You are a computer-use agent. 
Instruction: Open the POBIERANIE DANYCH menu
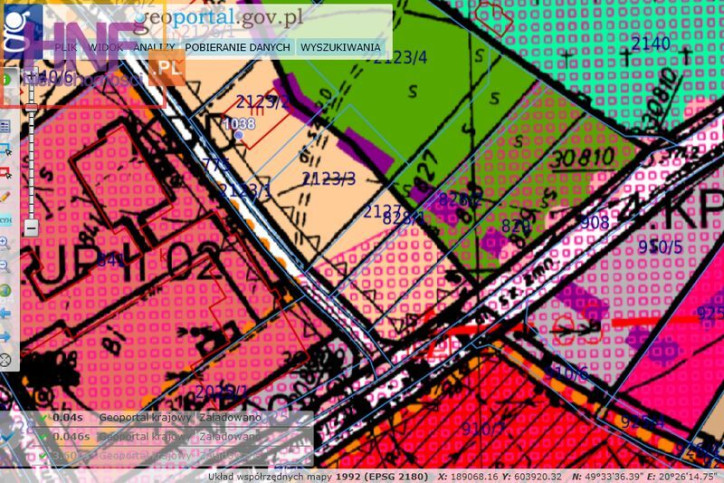[x=237, y=48]
